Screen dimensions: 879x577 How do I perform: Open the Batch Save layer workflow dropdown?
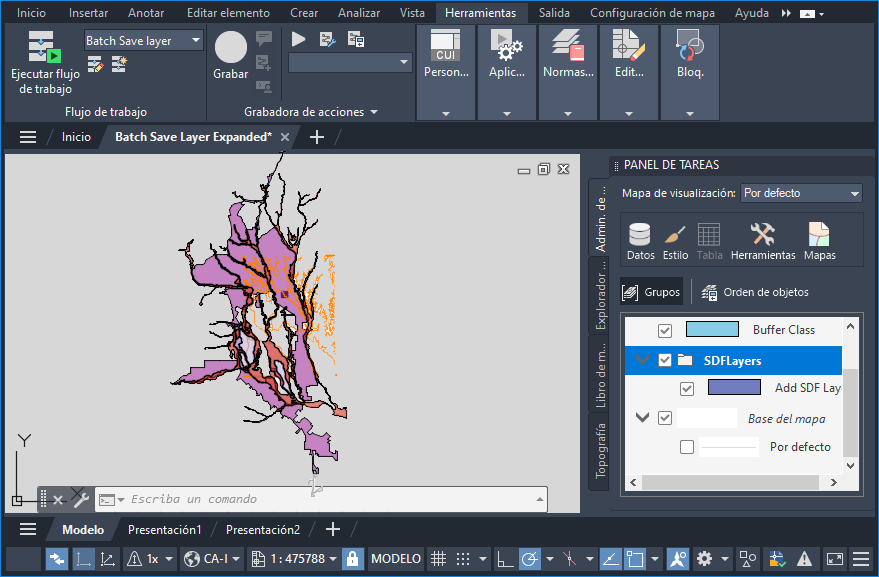195,41
